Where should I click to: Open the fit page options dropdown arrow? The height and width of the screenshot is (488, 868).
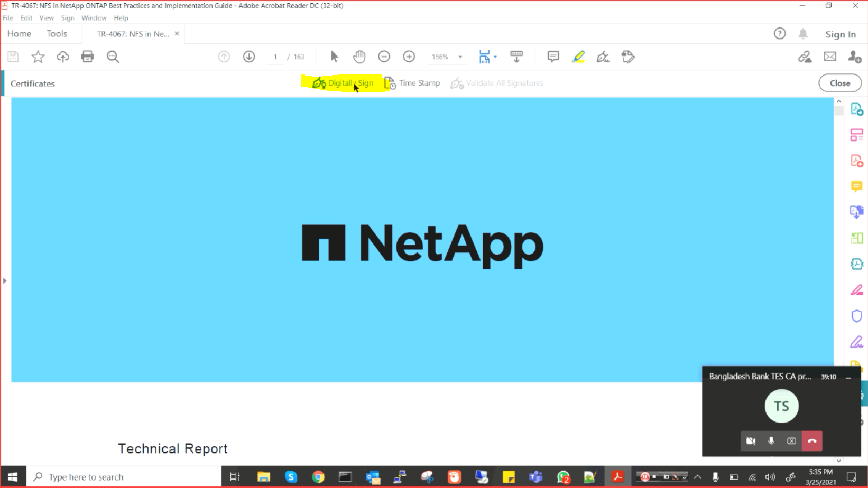tap(495, 57)
